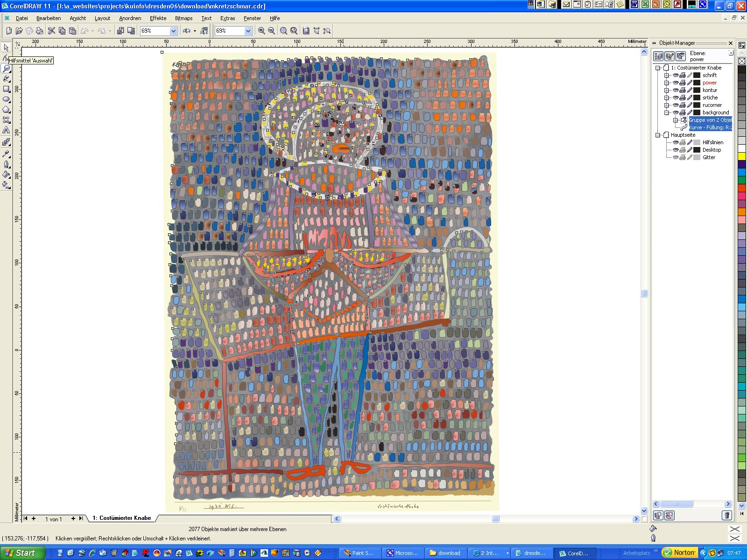Expand the kontur layer tree node
This screenshot has height=560, width=747.
point(667,90)
